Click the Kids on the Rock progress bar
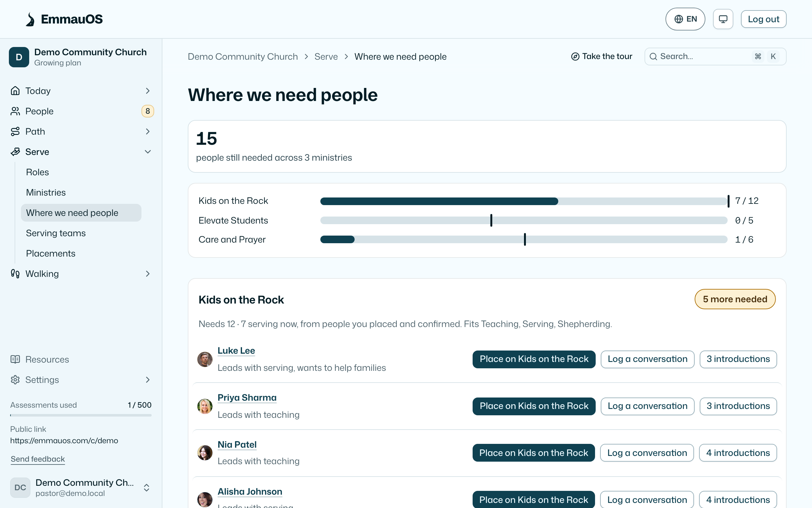The width and height of the screenshot is (812, 508). click(524, 201)
